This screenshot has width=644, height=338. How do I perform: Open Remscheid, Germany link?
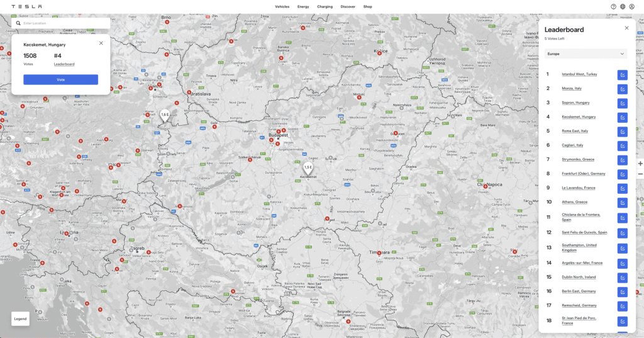pos(579,305)
